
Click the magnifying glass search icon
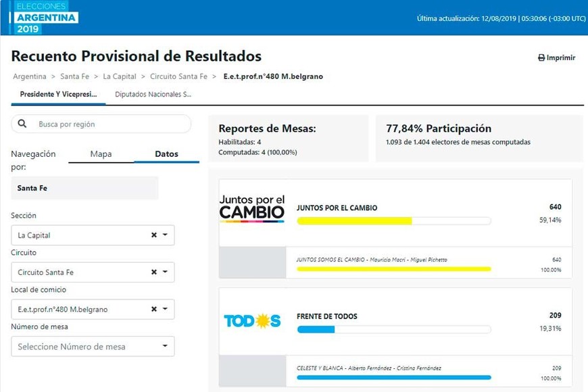click(x=23, y=124)
